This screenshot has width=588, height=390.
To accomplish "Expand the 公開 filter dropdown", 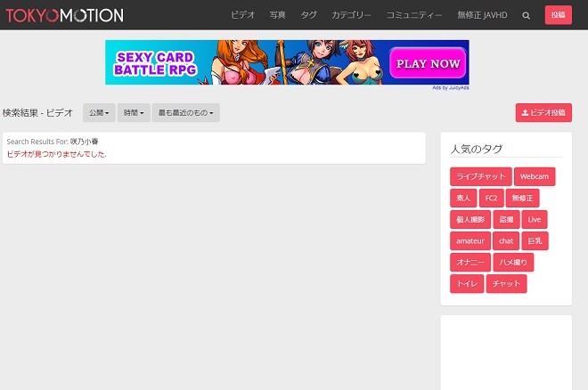I will tap(99, 113).
